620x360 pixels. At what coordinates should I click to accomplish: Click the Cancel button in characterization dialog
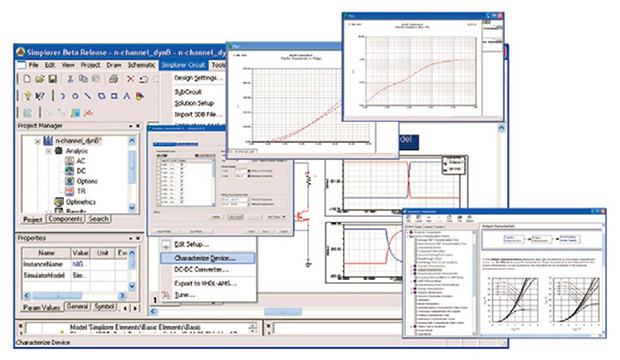click(x=284, y=231)
